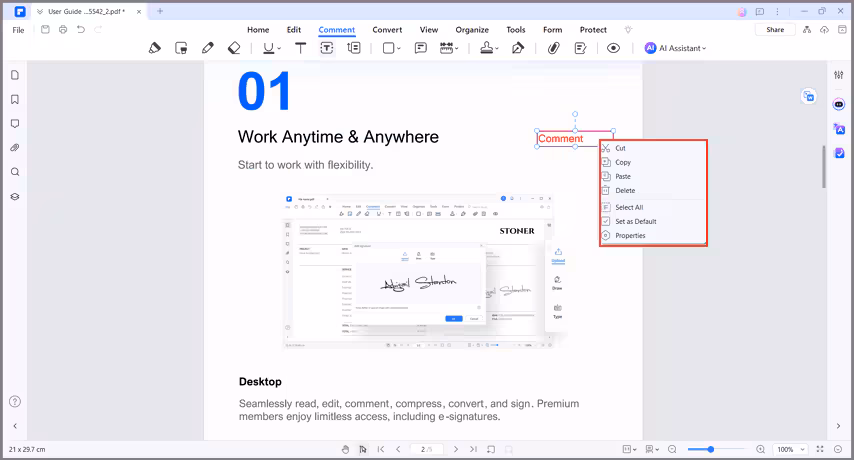Open the 100% zoom level dropdown
The width and height of the screenshot is (854, 460).
(791, 449)
